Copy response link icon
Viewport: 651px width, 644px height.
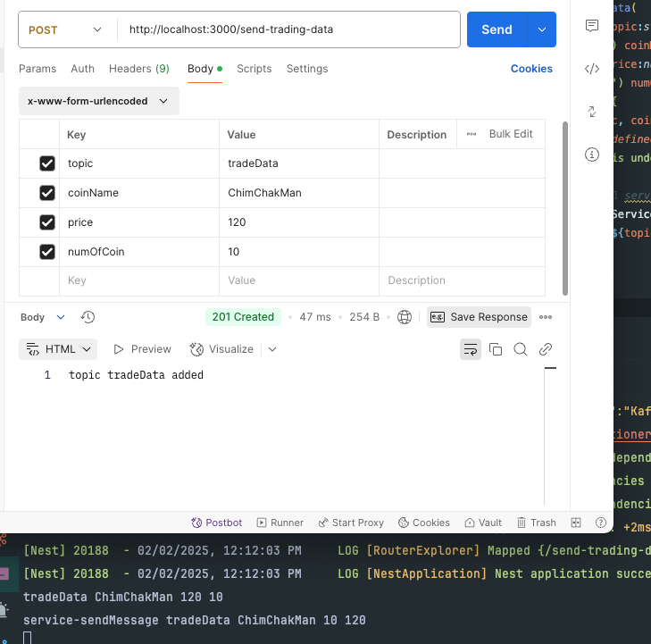point(545,349)
